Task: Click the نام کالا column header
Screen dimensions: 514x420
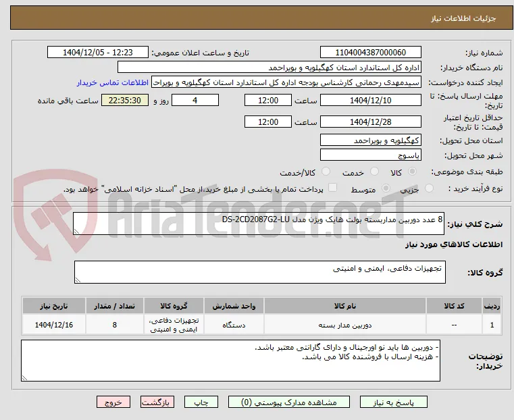Action: (345, 306)
